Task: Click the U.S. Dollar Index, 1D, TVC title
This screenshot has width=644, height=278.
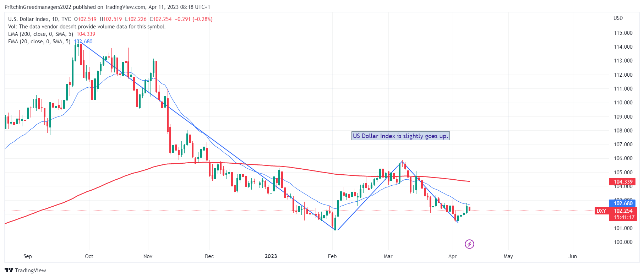Action: 39,19
